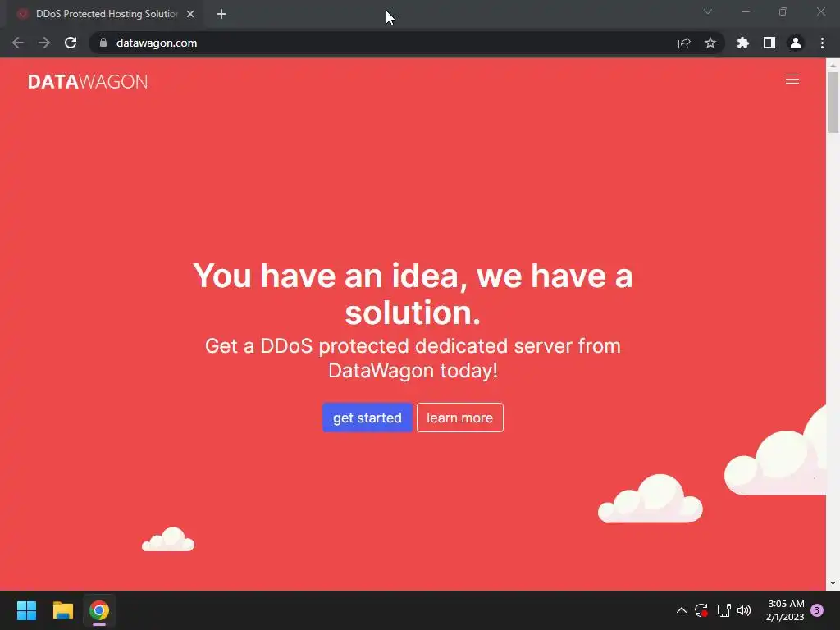Open the clock showing 3:05 AM
The height and width of the screenshot is (630, 840).
tap(785, 610)
